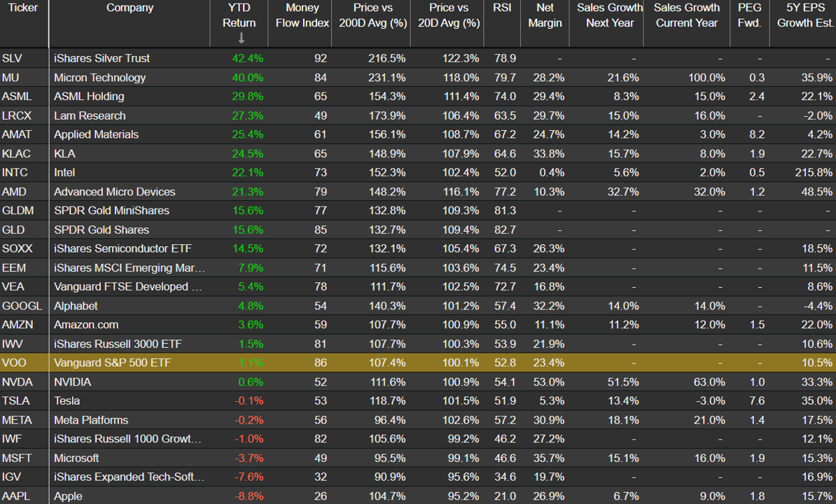This screenshot has height=504, width=836.
Task: Click GLD RSI value 82.7
Action: pyautogui.click(x=505, y=230)
